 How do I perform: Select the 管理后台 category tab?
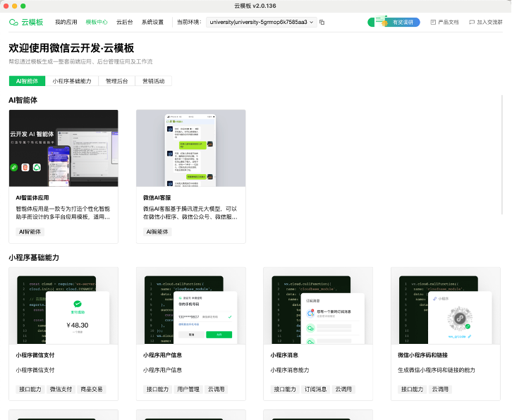click(x=116, y=81)
